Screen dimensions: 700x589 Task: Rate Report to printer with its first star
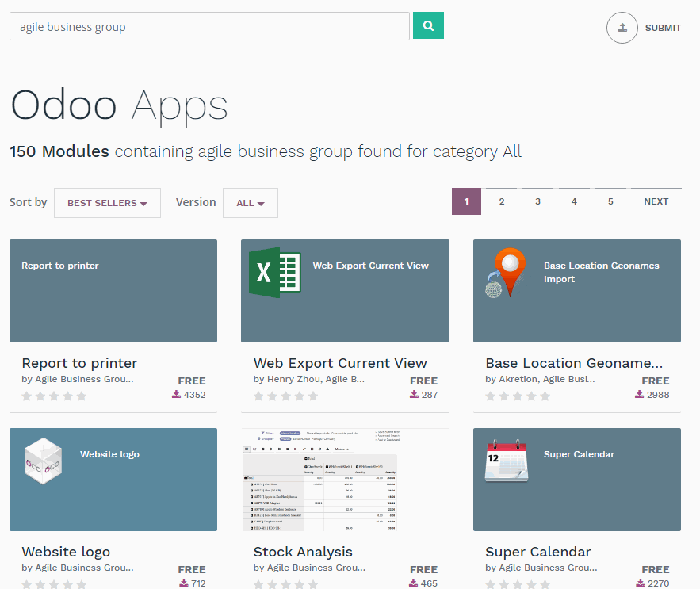pos(26,396)
